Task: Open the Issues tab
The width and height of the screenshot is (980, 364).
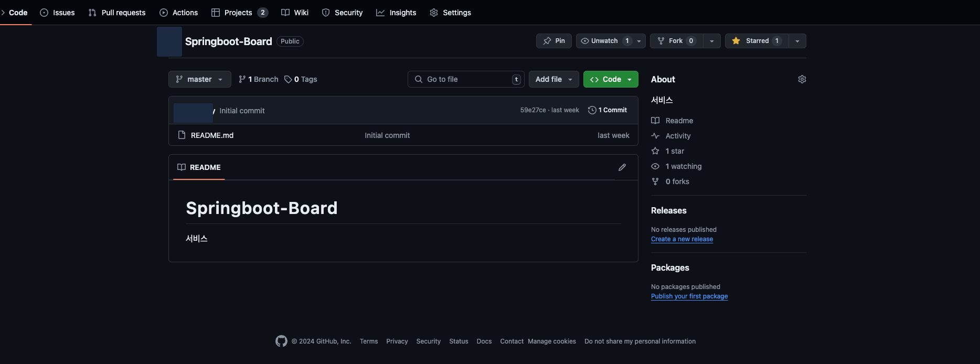Action: pos(58,13)
